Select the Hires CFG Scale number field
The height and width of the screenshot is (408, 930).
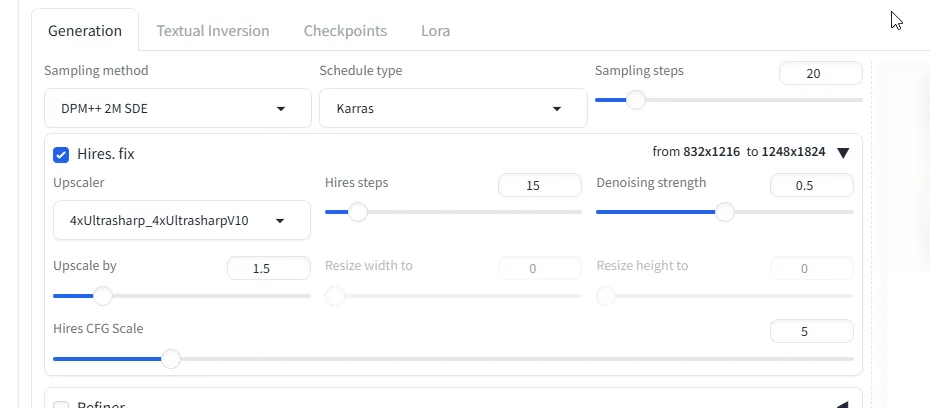(811, 331)
